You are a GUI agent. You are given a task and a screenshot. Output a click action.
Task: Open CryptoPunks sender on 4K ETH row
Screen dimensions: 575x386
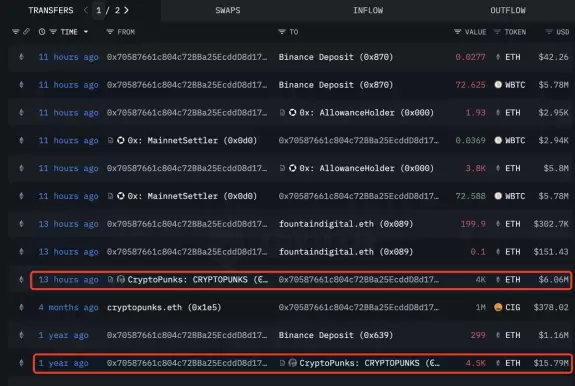tap(198, 280)
